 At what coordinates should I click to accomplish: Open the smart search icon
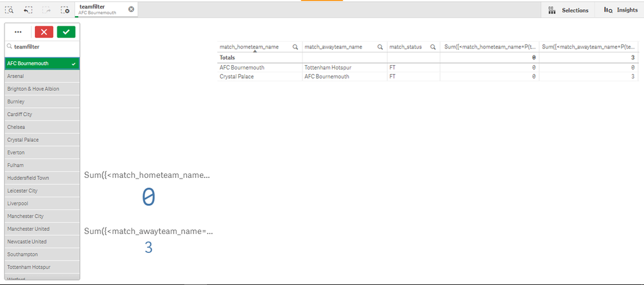[x=10, y=10]
